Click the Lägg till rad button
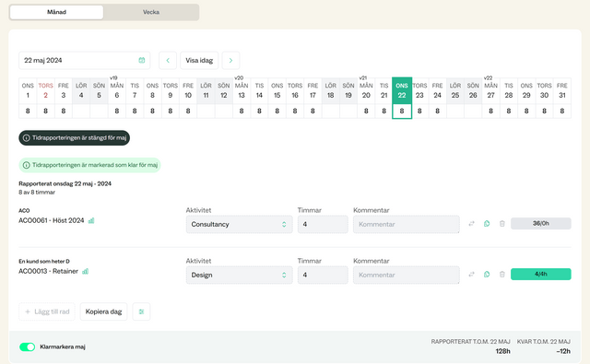 (x=47, y=311)
